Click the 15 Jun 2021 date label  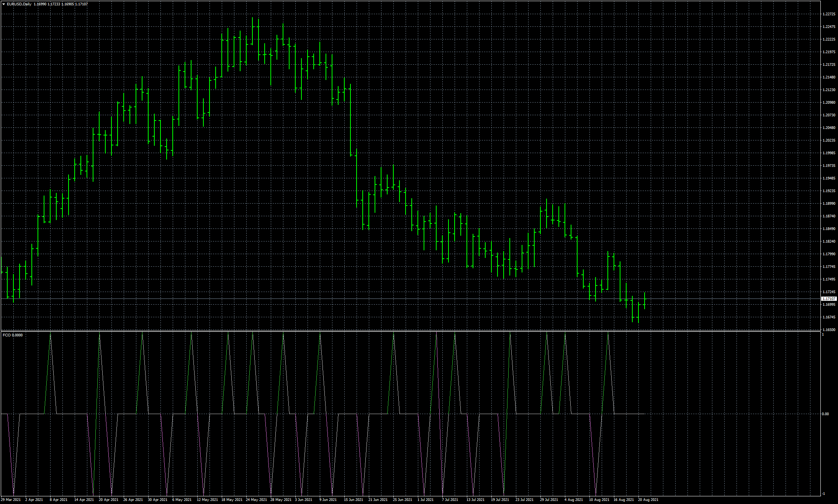[354, 500]
